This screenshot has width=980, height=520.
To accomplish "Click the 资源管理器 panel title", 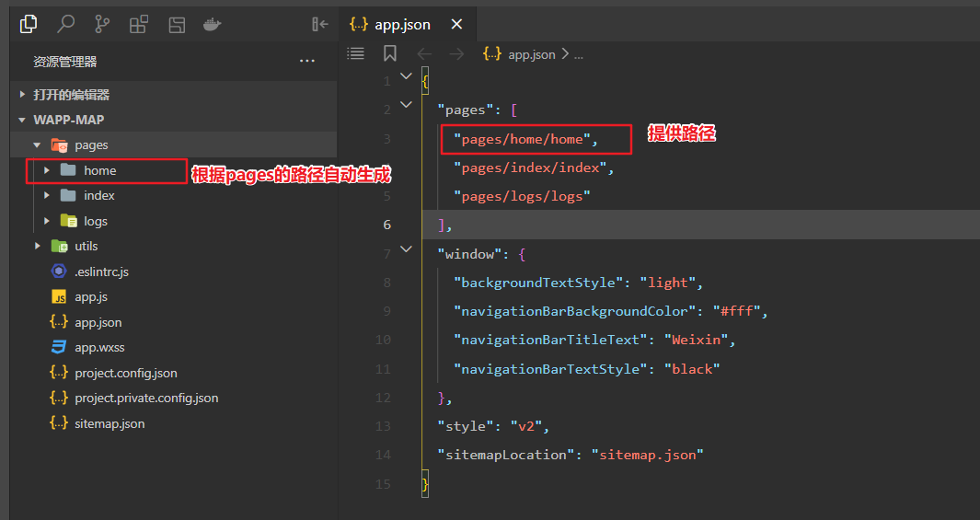I will tap(65, 62).
